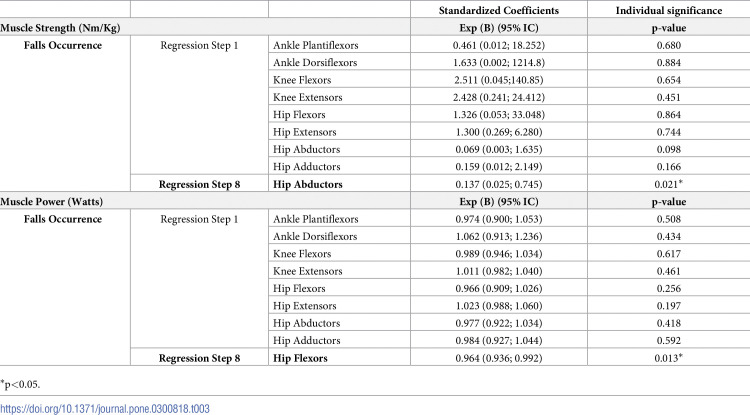Select the Individual significance column header

click(x=669, y=10)
